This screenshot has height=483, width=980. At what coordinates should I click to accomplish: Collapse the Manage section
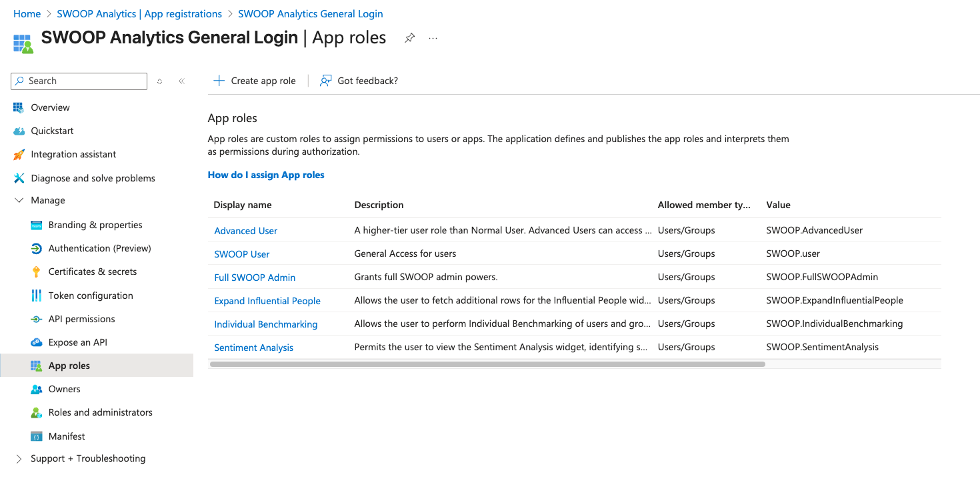pos(19,200)
